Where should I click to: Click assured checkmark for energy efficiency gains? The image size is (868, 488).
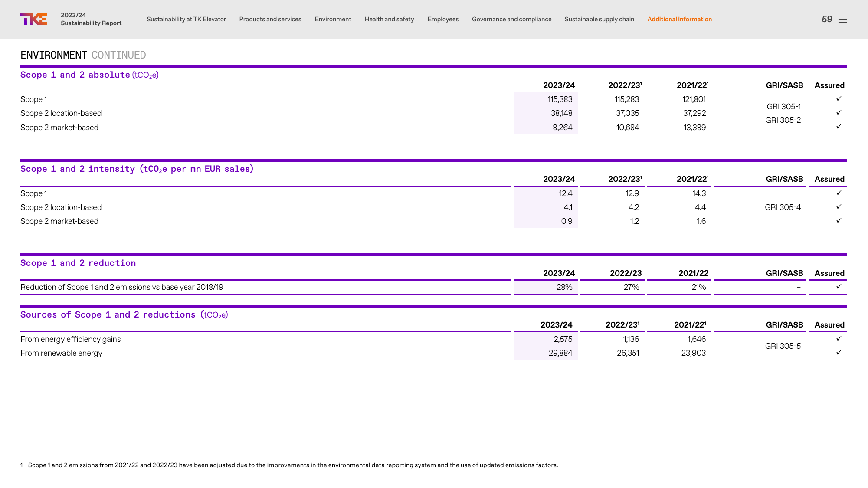(x=839, y=339)
